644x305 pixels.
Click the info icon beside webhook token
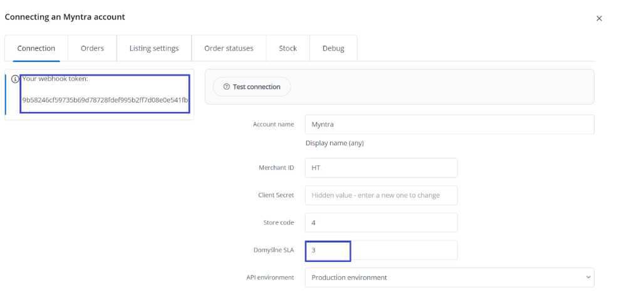pyautogui.click(x=16, y=79)
